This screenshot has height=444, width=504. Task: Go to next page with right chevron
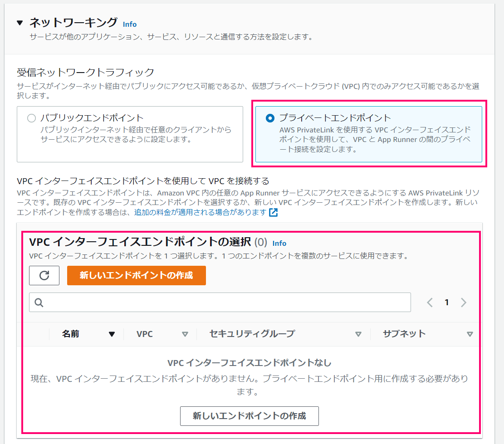coord(463,303)
